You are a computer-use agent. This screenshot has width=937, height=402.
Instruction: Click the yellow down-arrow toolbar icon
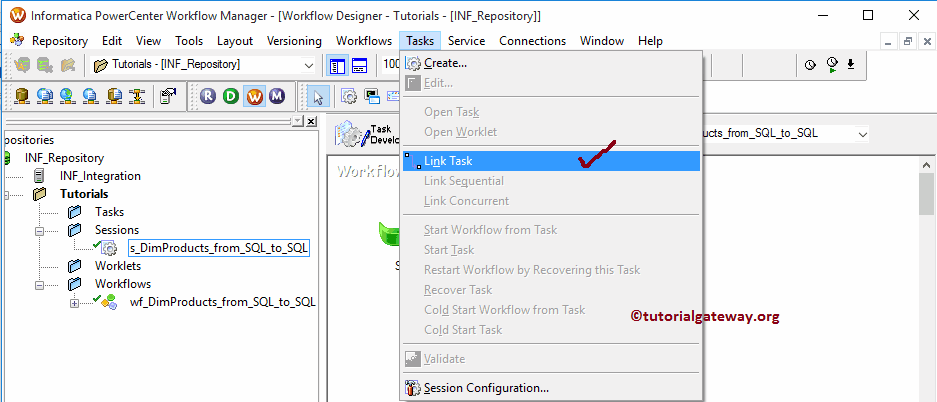point(137,96)
